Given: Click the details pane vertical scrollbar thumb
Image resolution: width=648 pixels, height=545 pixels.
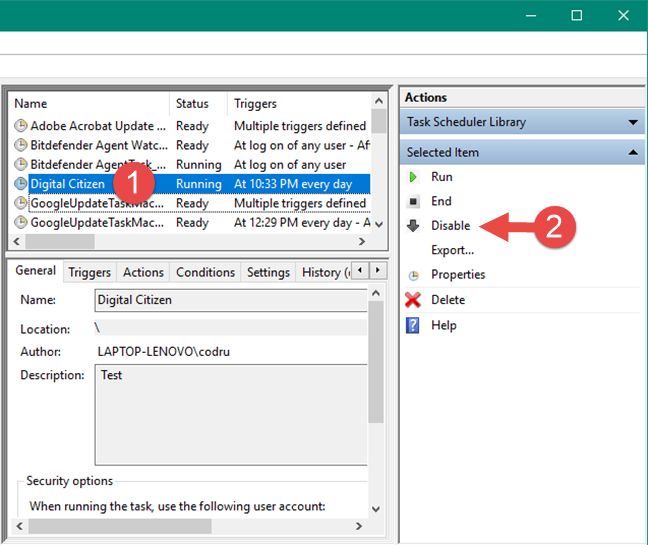Looking at the screenshot, I should (x=376, y=362).
